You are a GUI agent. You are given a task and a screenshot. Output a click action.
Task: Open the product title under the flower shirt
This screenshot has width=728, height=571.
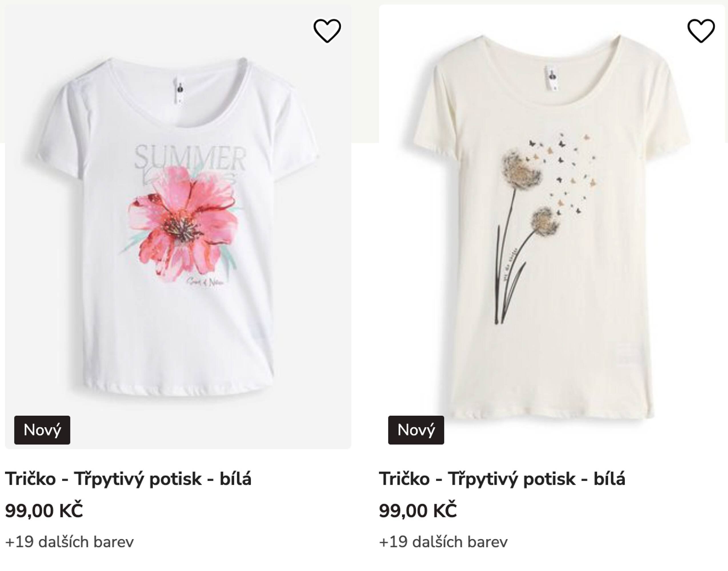point(128,479)
